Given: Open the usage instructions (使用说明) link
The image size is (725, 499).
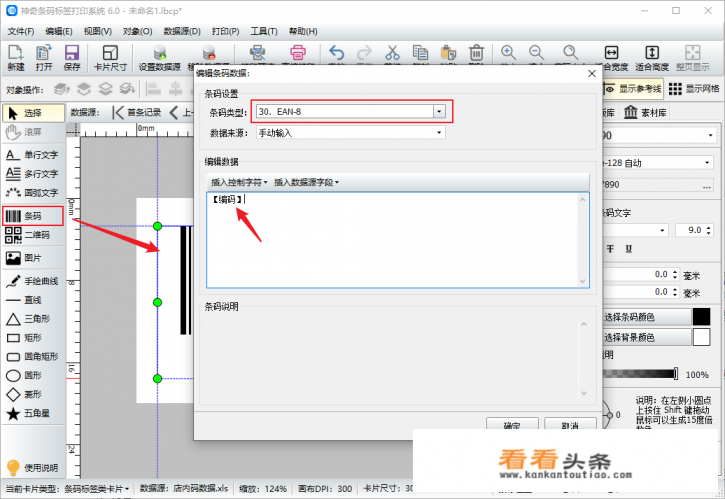Looking at the screenshot, I should pos(32,468).
